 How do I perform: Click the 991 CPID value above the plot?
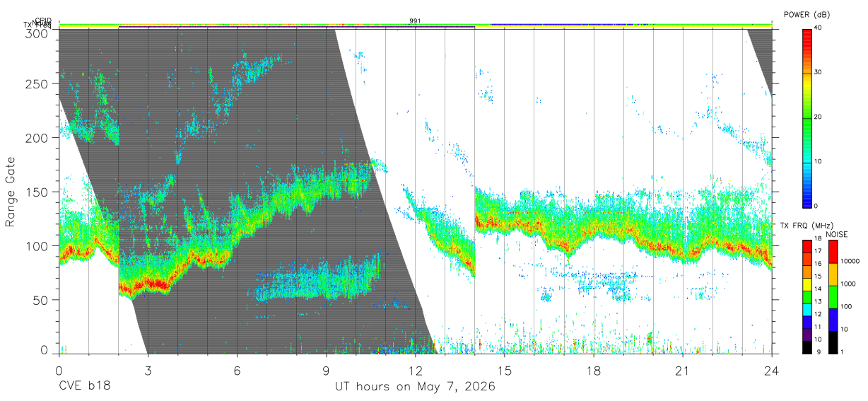(415, 21)
